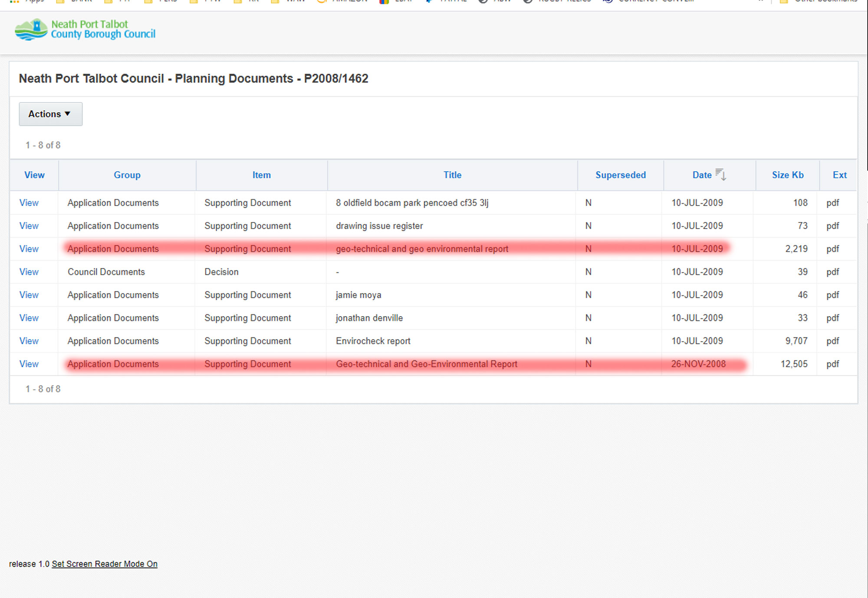Open the Actions dropdown menu
The height and width of the screenshot is (598, 868).
tap(50, 114)
